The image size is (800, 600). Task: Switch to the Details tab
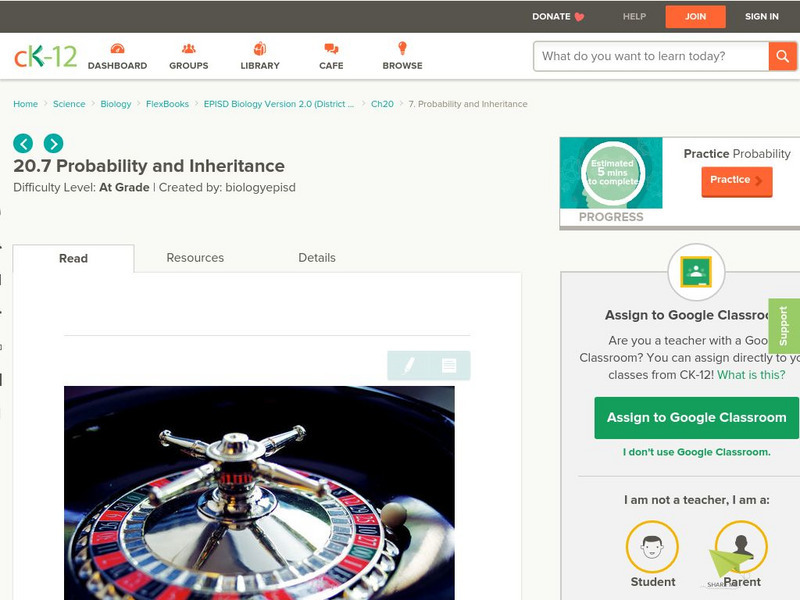pyautogui.click(x=317, y=258)
